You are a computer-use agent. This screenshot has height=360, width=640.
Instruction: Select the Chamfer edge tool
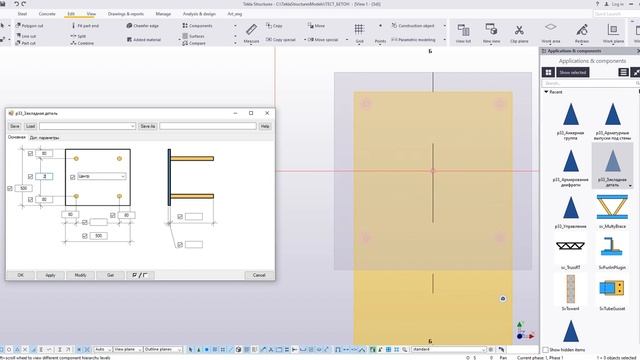[142, 26]
